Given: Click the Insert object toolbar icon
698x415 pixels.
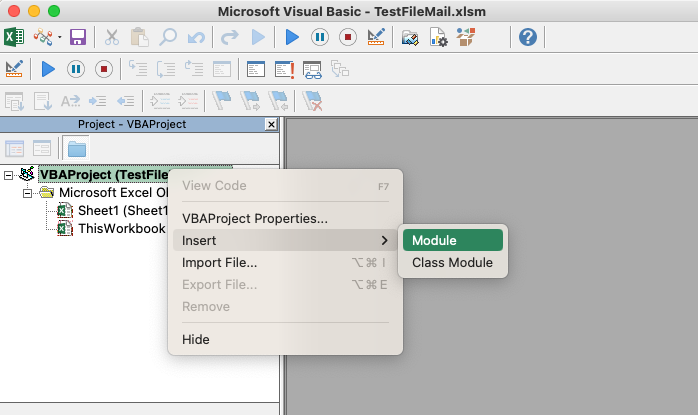Looking at the screenshot, I should coord(43,37).
